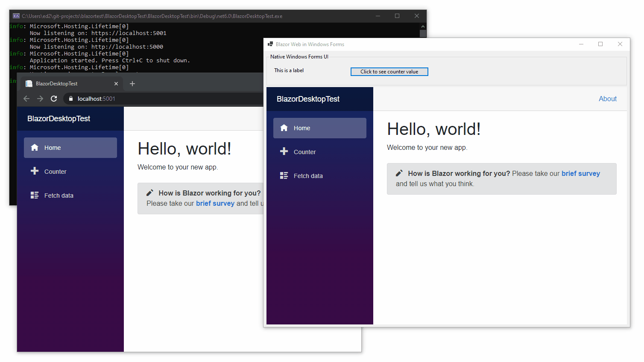The width and height of the screenshot is (644, 362).
Task: Click browser back arrow
Action: [x=26, y=99]
